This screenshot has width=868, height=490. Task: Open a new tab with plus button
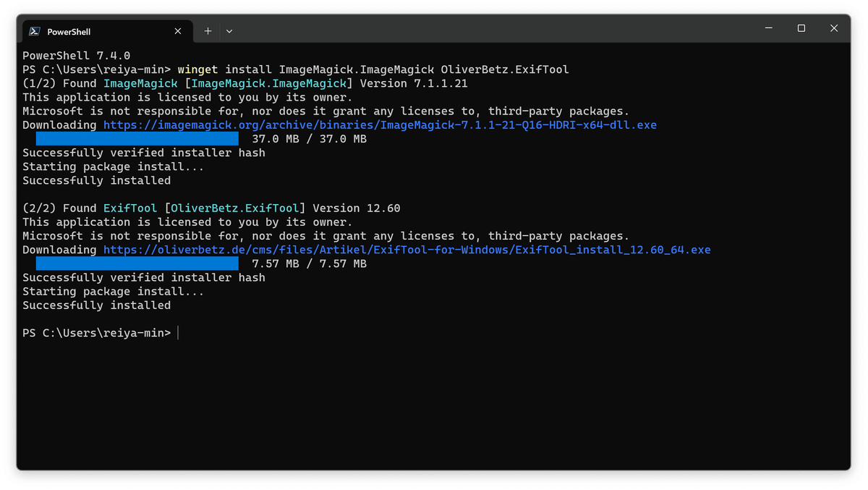click(208, 31)
